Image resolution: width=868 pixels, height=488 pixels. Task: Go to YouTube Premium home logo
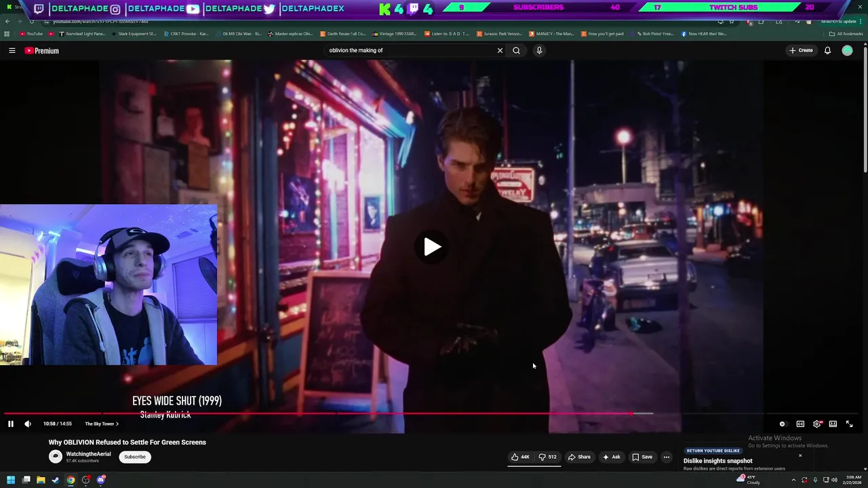click(x=42, y=51)
